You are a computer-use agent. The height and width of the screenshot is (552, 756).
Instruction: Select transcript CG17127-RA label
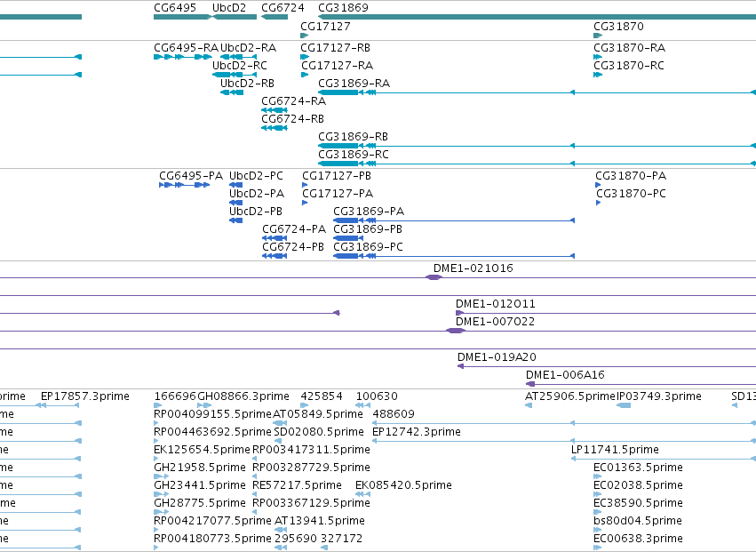pyautogui.click(x=337, y=66)
